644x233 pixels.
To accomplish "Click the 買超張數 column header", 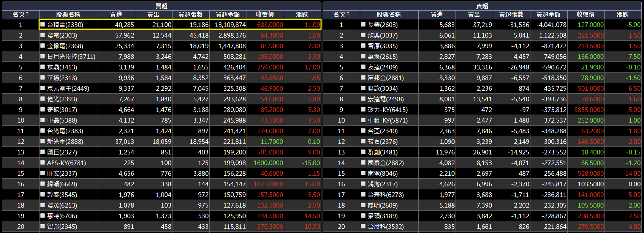I will pos(191,14).
